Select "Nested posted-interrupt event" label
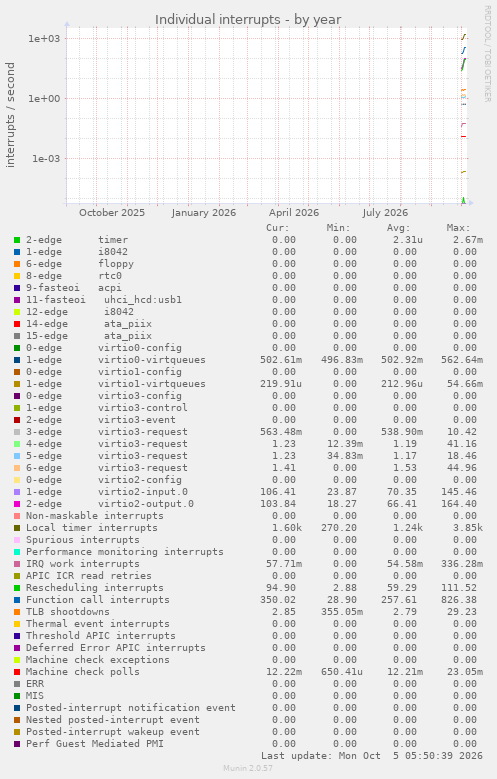Viewport: 497px width, 779px height. 112,720
